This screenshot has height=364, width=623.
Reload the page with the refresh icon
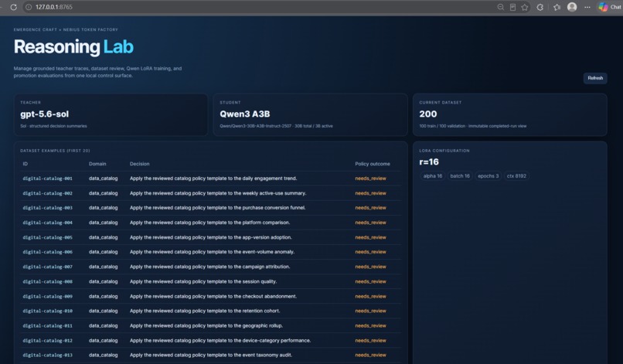click(x=13, y=7)
